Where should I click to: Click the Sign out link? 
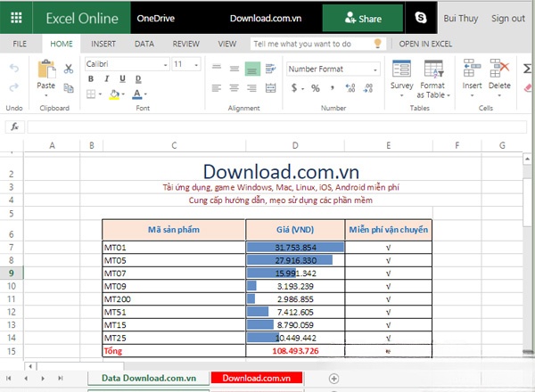pyautogui.click(x=508, y=19)
